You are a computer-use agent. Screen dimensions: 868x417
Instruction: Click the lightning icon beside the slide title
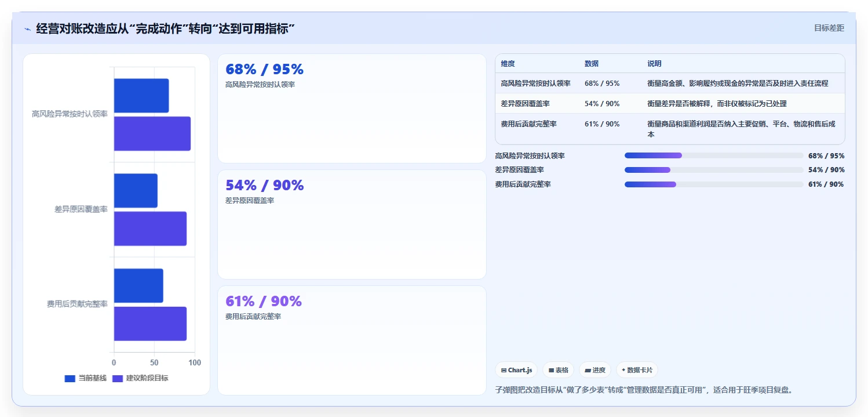coord(27,29)
